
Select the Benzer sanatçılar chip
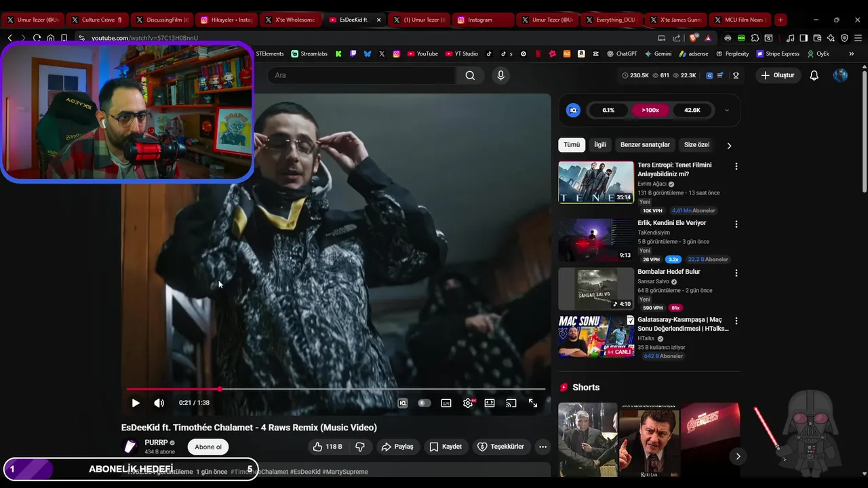tap(645, 145)
